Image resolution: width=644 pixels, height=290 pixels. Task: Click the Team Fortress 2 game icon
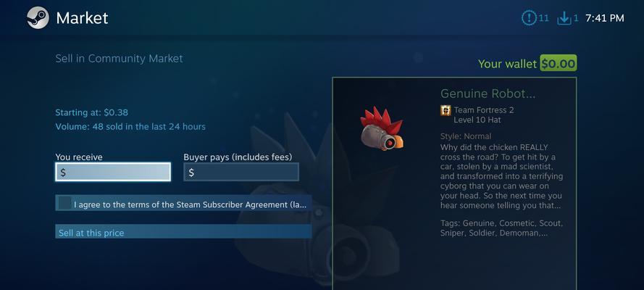point(446,110)
